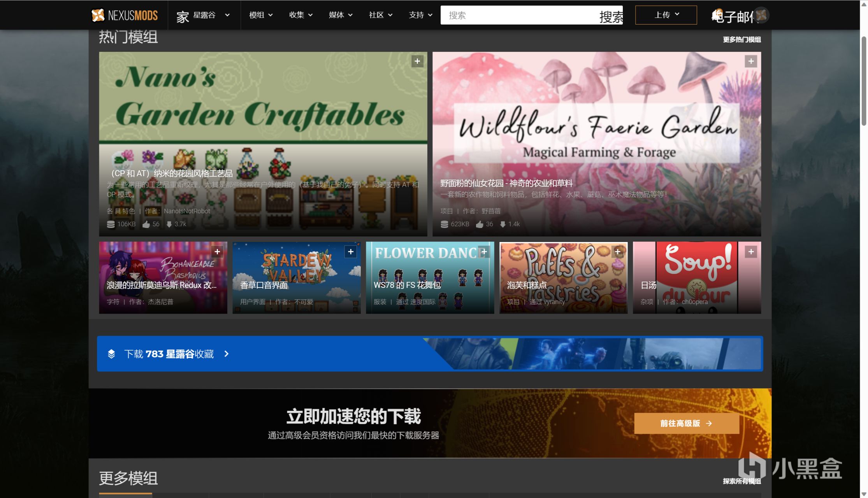The width and height of the screenshot is (868, 498).
Task: Click the chevron arrow after 收藏
Action: point(227,354)
